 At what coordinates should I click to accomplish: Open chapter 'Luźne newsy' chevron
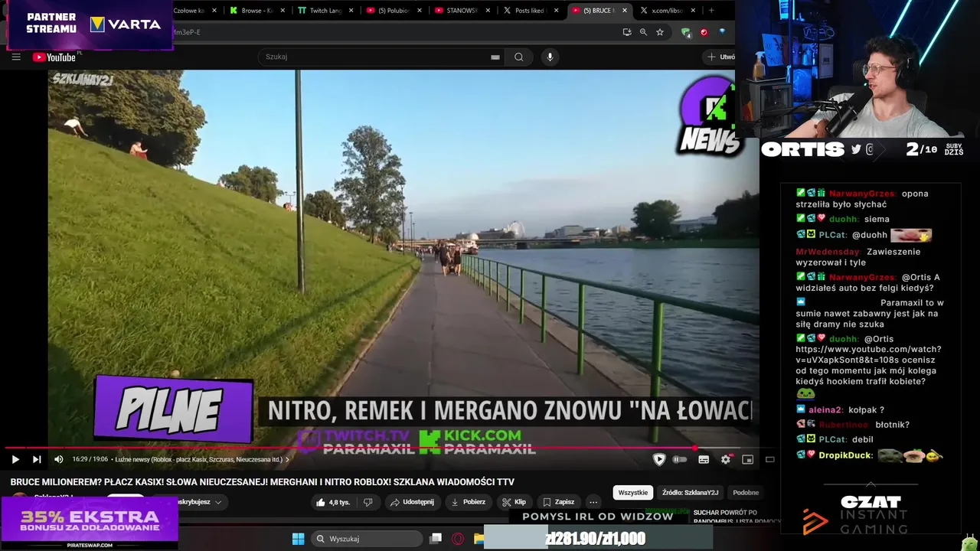tap(287, 460)
